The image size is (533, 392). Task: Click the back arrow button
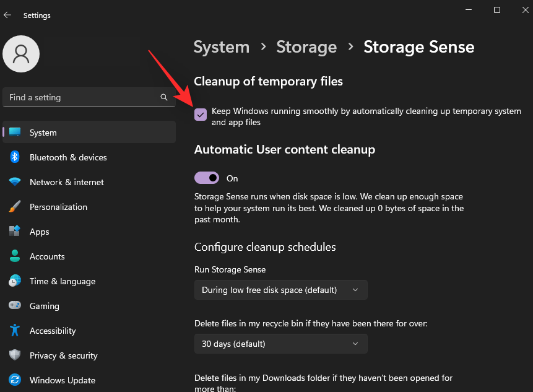[x=7, y=15]
